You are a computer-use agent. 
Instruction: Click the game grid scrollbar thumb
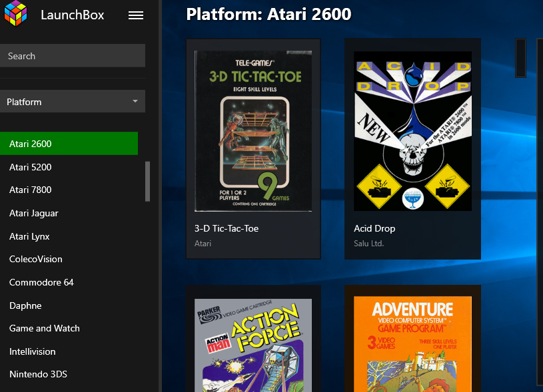(520, 58)
